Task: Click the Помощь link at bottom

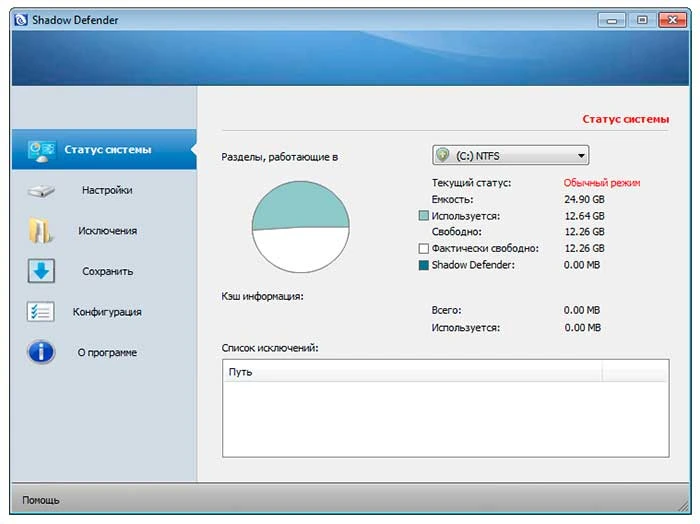Action: point(41,500)
